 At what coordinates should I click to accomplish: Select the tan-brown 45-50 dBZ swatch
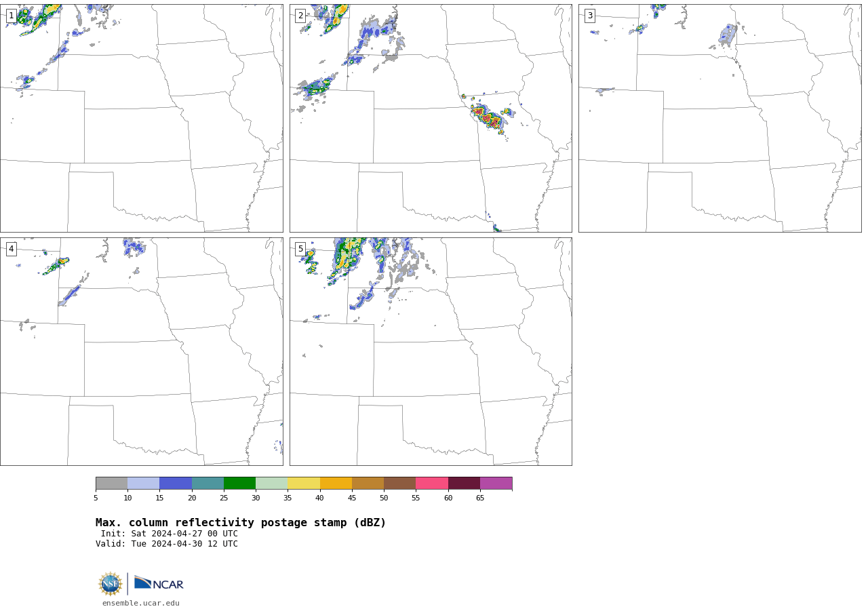pyautogui.click(x=368, y=484)
